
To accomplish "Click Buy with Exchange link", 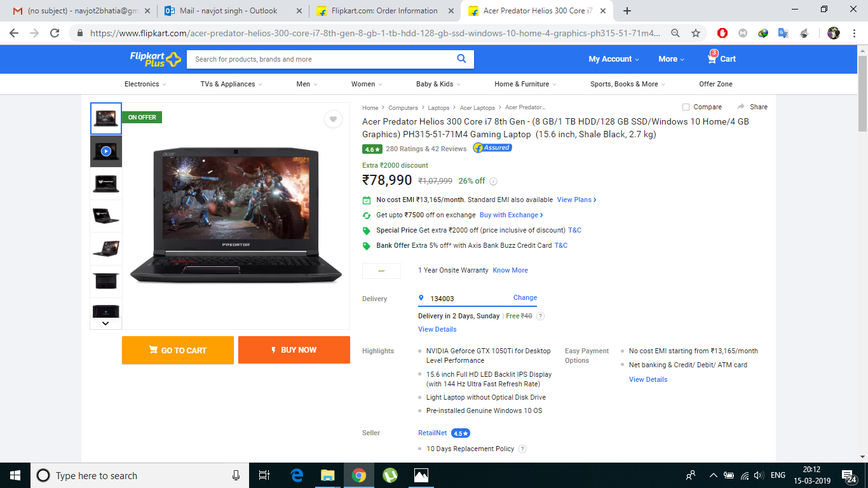I will [511, 215].
